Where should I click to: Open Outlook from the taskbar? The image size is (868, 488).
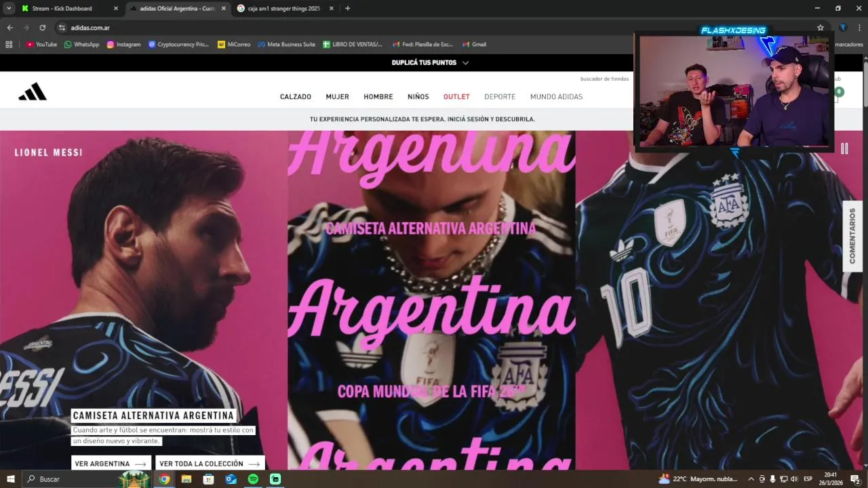231,479
